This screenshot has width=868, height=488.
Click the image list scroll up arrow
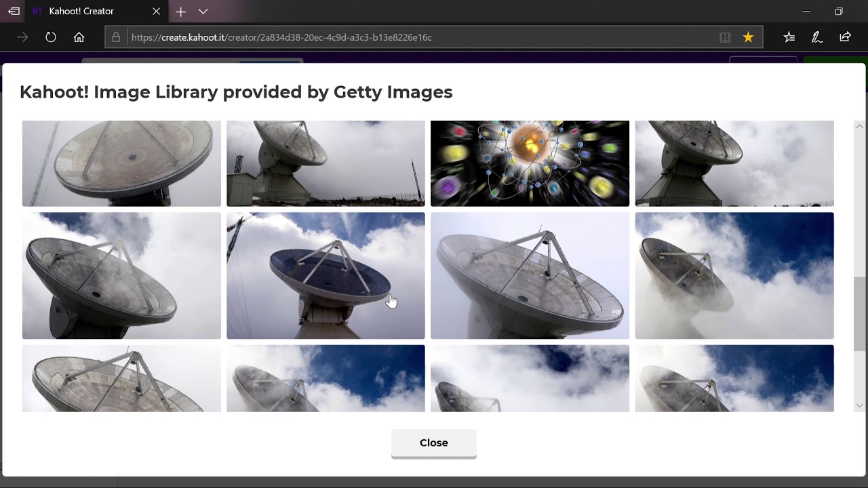(x=860, y=126)
